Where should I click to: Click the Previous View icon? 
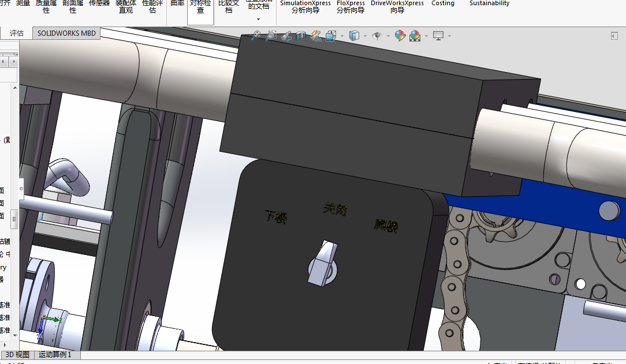286,36
